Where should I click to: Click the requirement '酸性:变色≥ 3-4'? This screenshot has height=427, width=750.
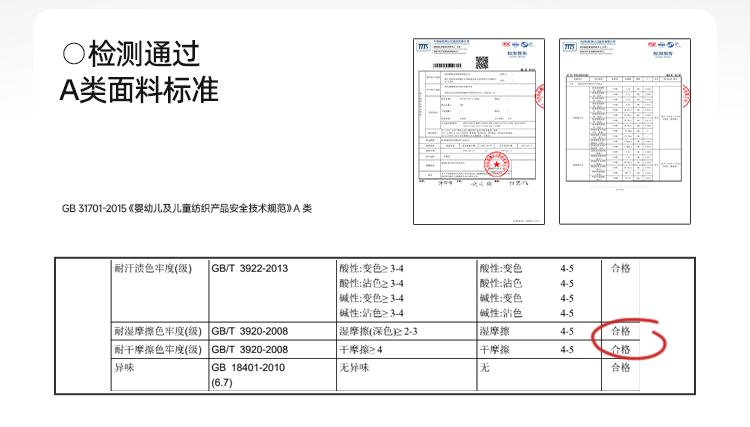(x=372, y=269)
